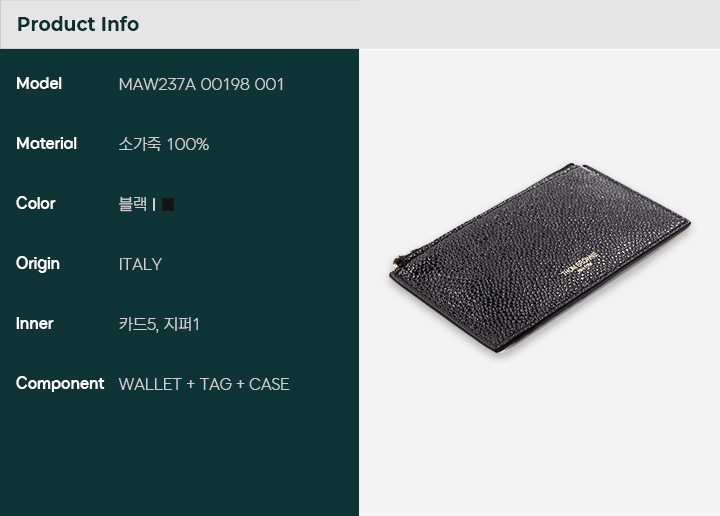Click the model number MAW237A 00198 001

click(201, 84)
